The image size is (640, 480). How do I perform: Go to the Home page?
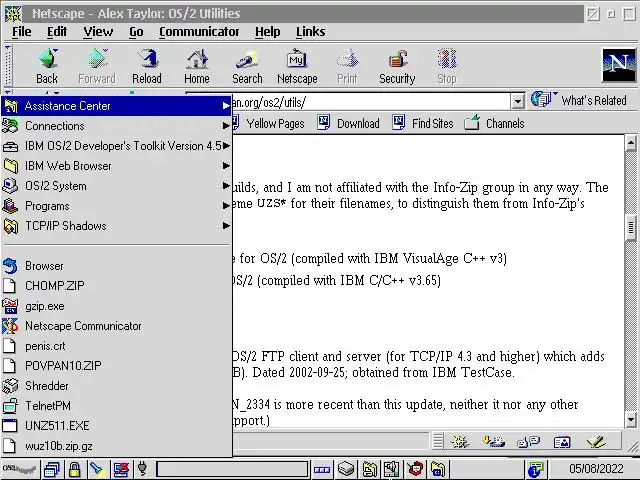pyautogui.click(x=197, y=67)
